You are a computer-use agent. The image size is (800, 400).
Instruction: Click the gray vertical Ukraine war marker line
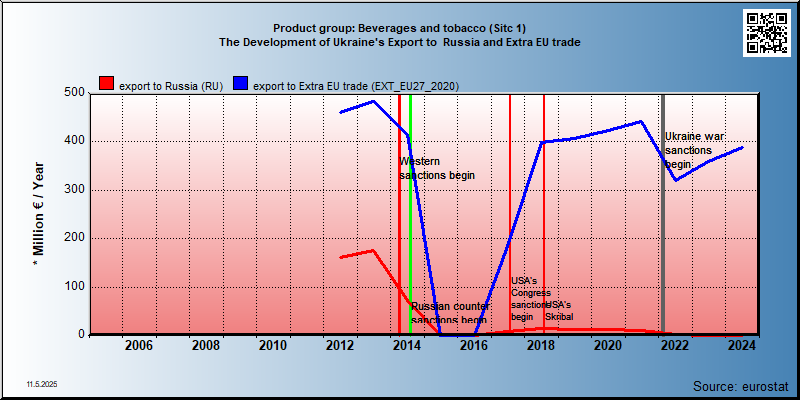[x=663, y=214]
